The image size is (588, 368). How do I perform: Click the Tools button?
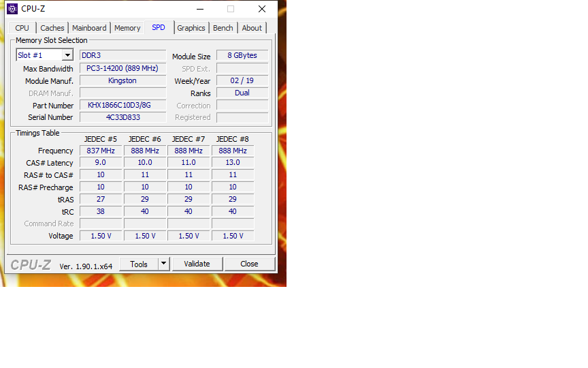[x=139, y=264]
